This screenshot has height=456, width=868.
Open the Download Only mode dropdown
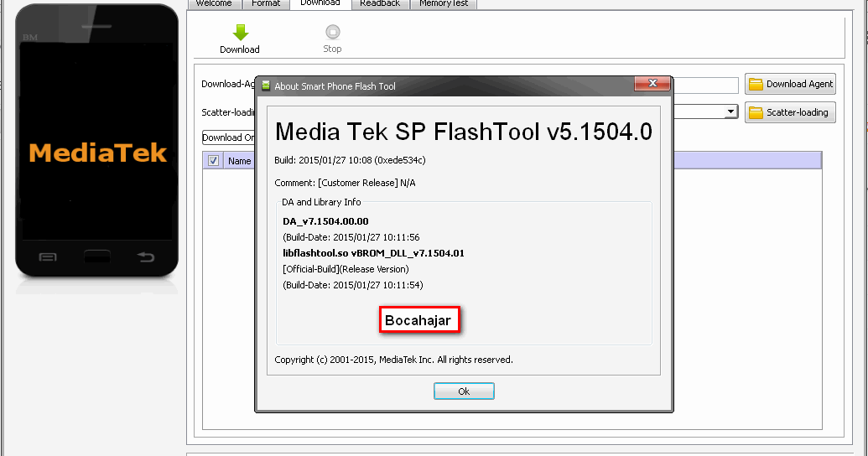228,137
